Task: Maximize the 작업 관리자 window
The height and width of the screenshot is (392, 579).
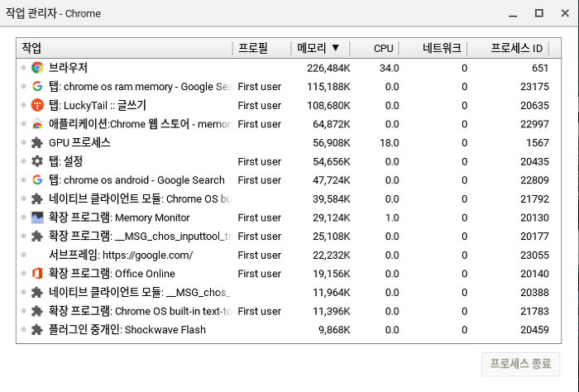Action: [538, 13]
